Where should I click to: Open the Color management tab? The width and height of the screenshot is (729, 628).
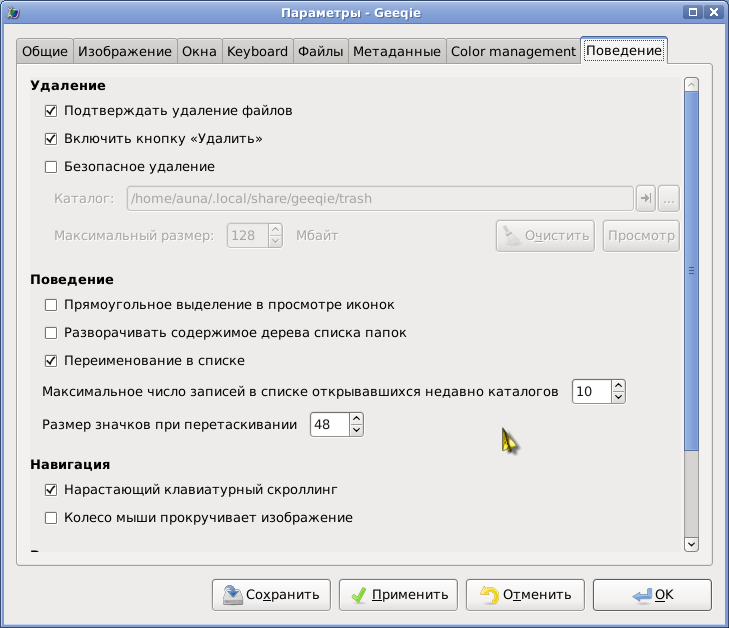[x=513, y=51]
